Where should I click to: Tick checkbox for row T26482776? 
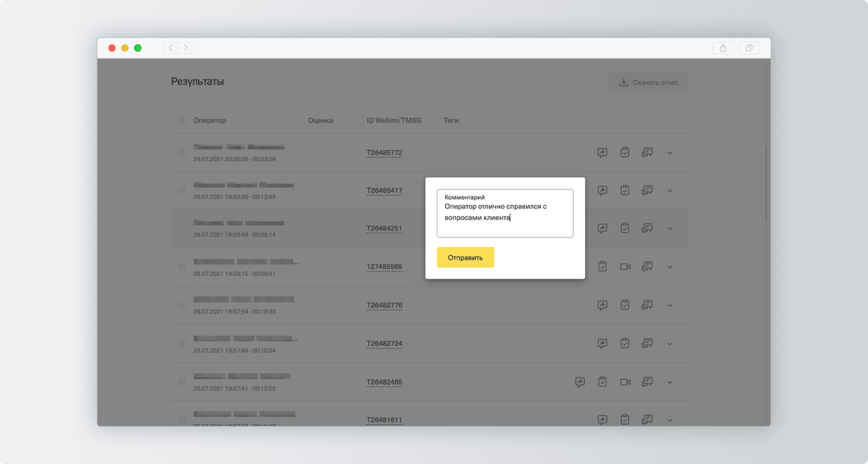point(182,304)
